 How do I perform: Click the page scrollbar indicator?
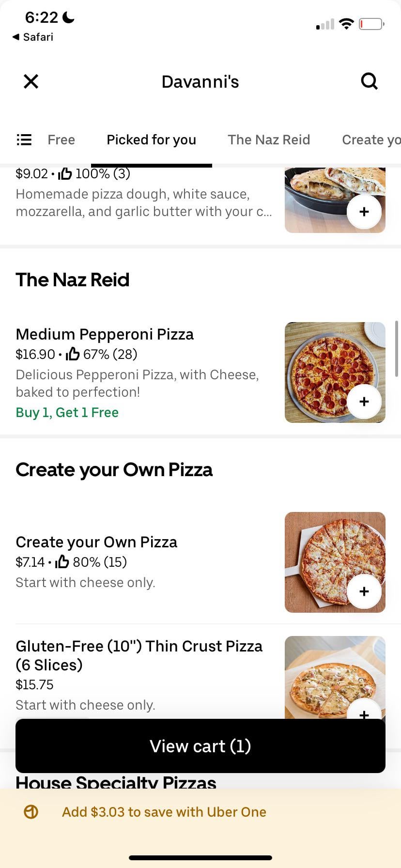tap(397, 349)
